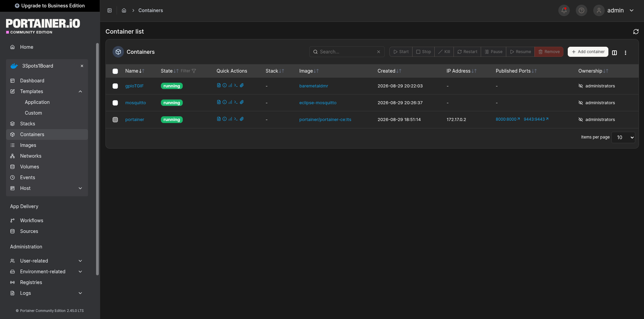
Task: Open the admin user dropdown
Action: [x=614, y=10]
